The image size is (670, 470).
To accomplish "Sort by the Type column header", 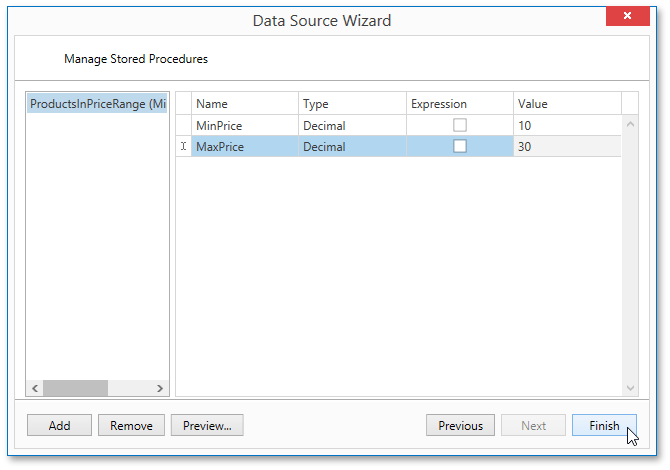I will (351, 104).
